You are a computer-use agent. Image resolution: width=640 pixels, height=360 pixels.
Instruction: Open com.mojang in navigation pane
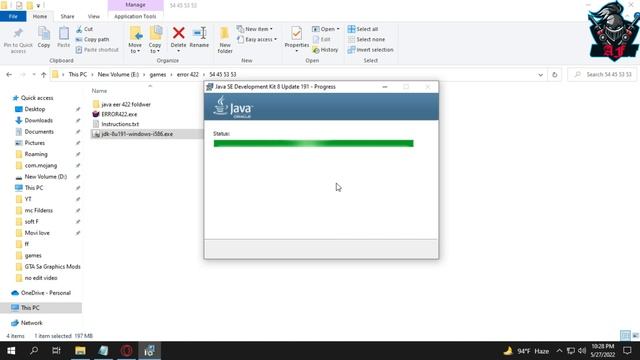[x=40, y=165]
